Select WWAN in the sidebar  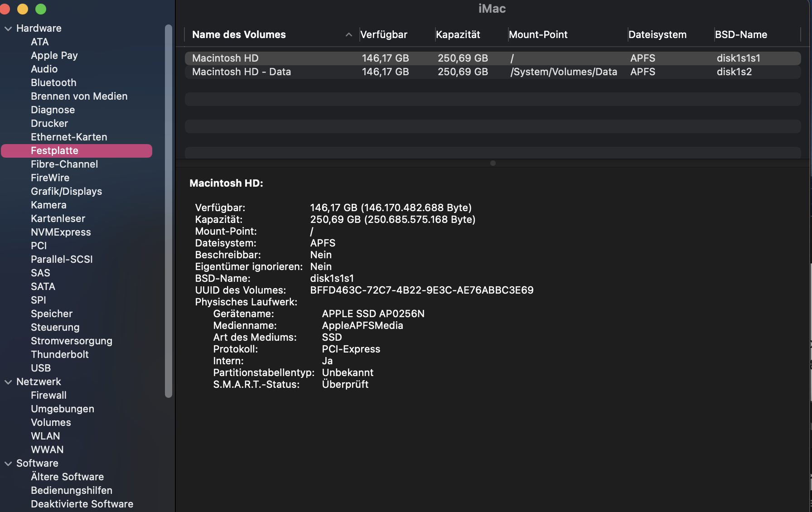tap(47, 449)
